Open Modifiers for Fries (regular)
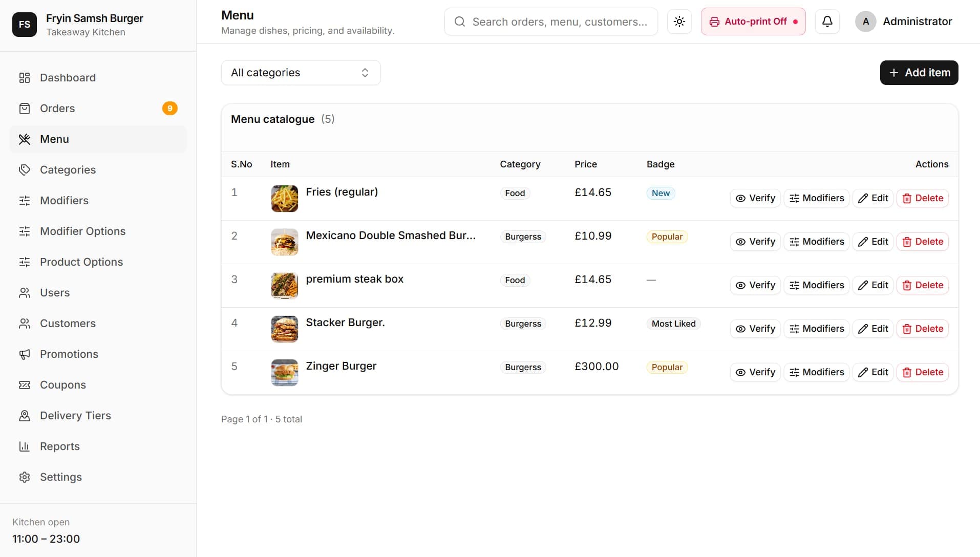Screen dimensions: 980x557 [817, 198]
